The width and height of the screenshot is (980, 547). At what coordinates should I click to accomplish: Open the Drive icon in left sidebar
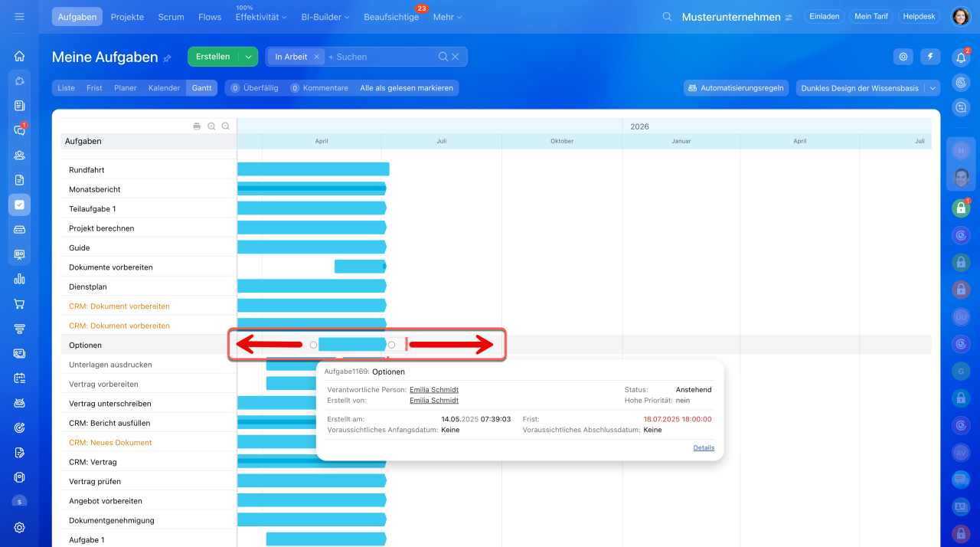point(19,229)
